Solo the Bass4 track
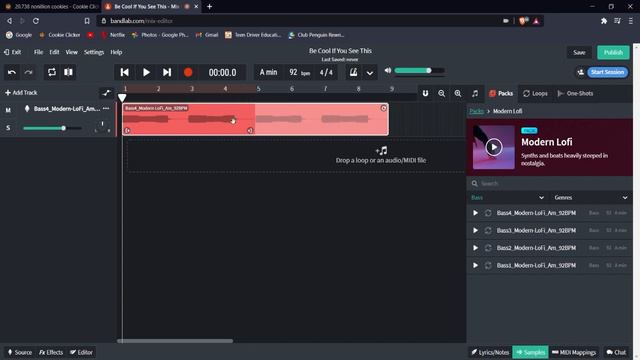Screen dimensions: 640x360 pyautogui.click(x=8, y=128)
